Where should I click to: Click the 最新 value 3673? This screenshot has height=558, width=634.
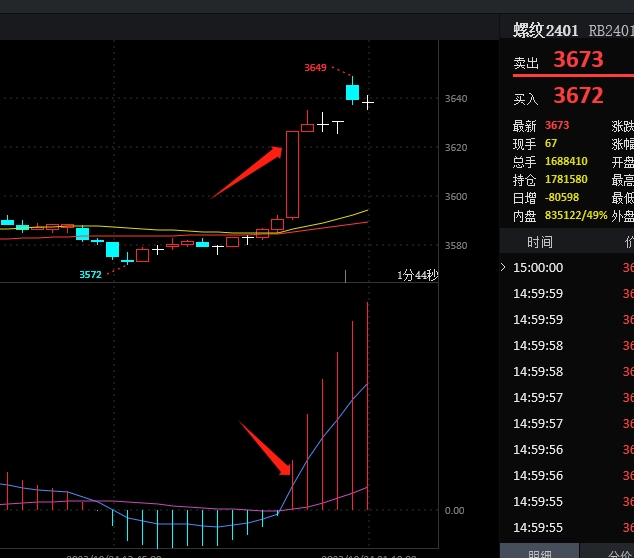coord(557,125)
